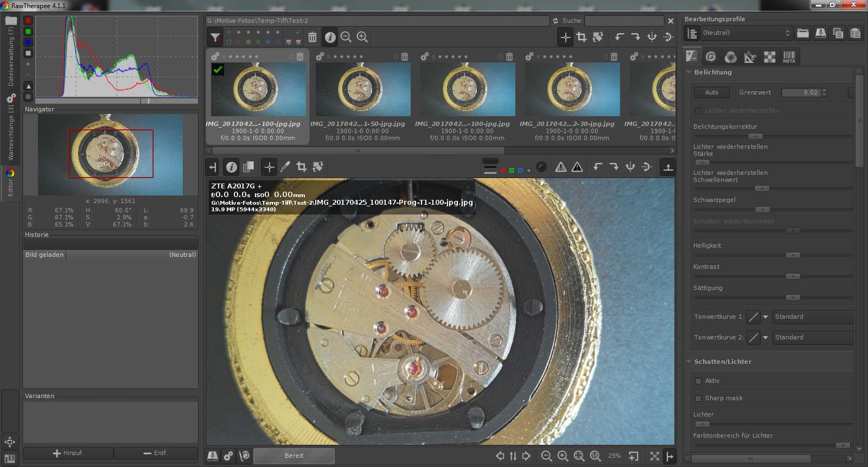Open the Detail tool tab
The width and height of the screenshot is (868, 467).
pos(711,56)
